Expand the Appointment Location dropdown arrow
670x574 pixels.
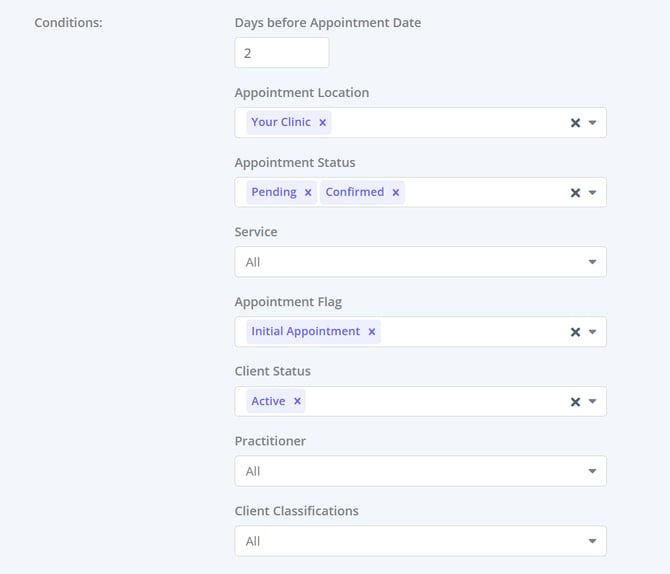[593, 123]
